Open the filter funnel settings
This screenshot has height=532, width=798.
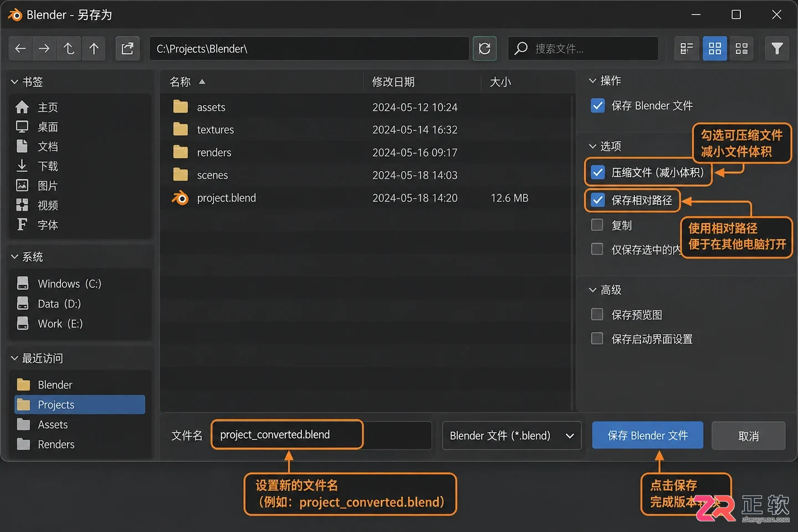point(777,49)
